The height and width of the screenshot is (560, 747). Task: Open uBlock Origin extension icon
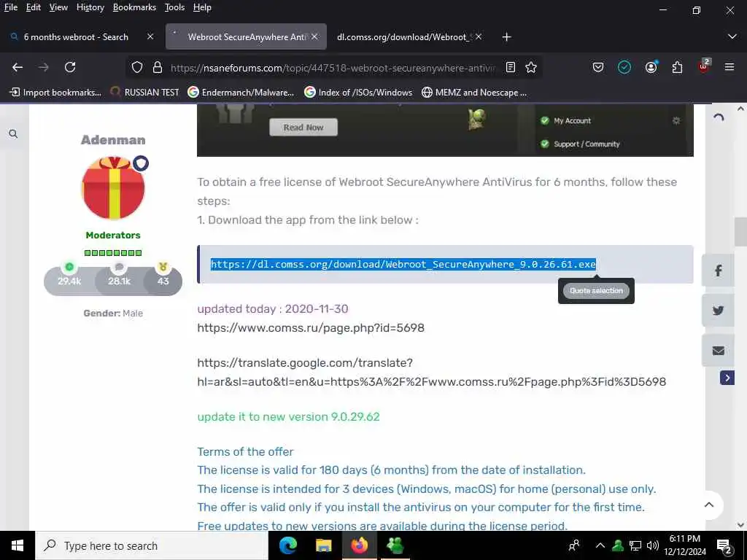[704, 66]
